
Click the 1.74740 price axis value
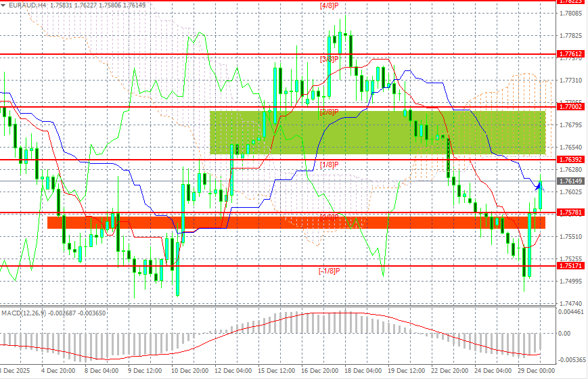pos(571,303)
